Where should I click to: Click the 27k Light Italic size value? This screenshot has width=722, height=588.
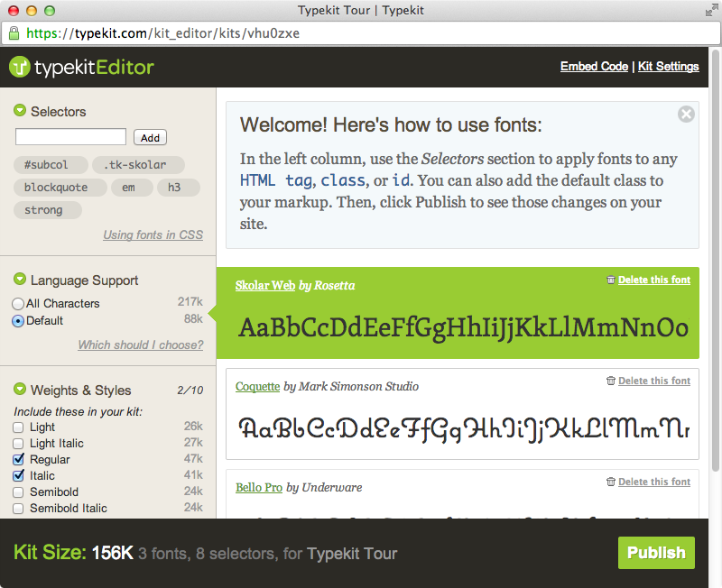pyautogui.click(x=193, y=442)
